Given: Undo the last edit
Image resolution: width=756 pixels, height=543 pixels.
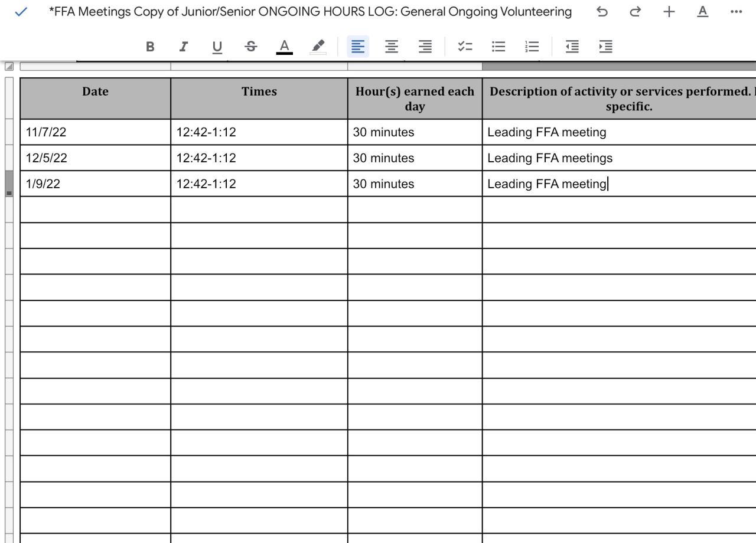Looking at the screenshot, I should pyautogui.click(x=602, y=12).
